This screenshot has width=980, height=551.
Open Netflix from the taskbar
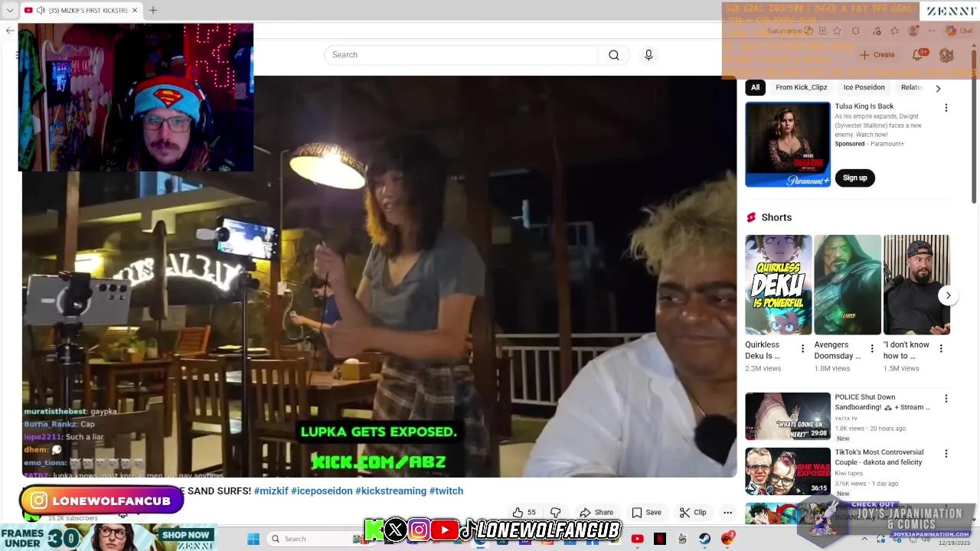click(x=660, y=539)
